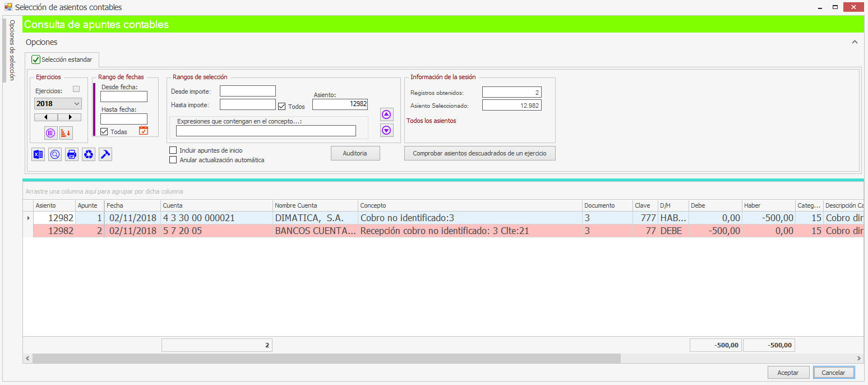Click the Excel export icon
The height and width of the screenshot is (385, 868).
coord(38,154)
